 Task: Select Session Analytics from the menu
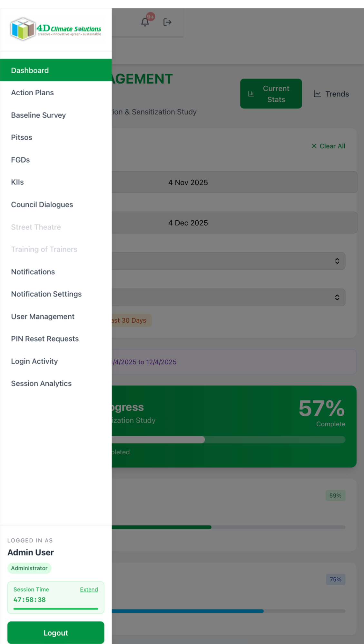pyautogui.click(x=41, y=383)
